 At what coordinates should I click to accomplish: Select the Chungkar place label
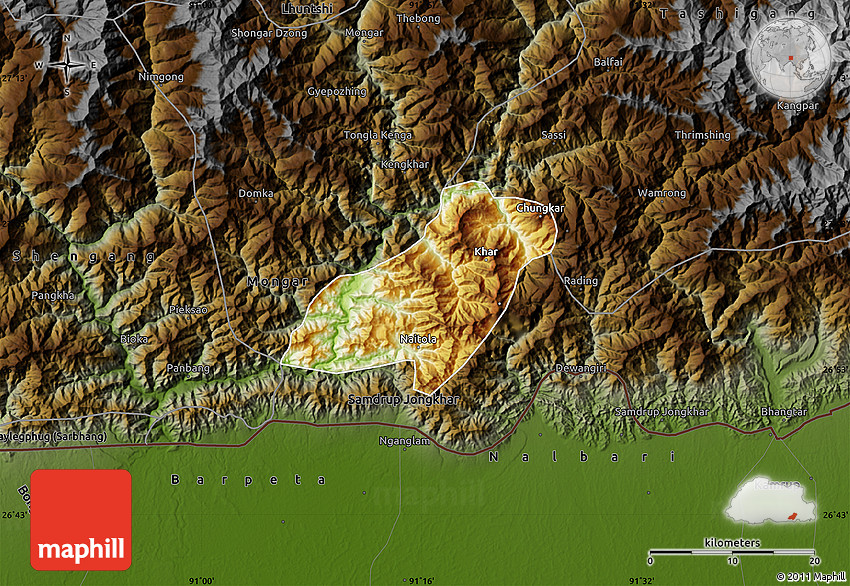540,207
